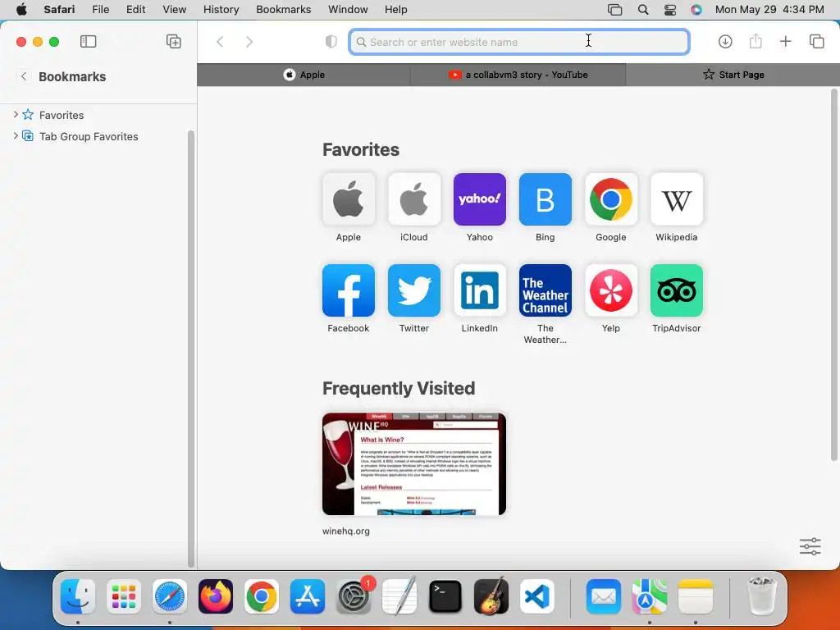Hide the Safari sidebar
The height and width of the screenshot is (630, 840).
88,41
